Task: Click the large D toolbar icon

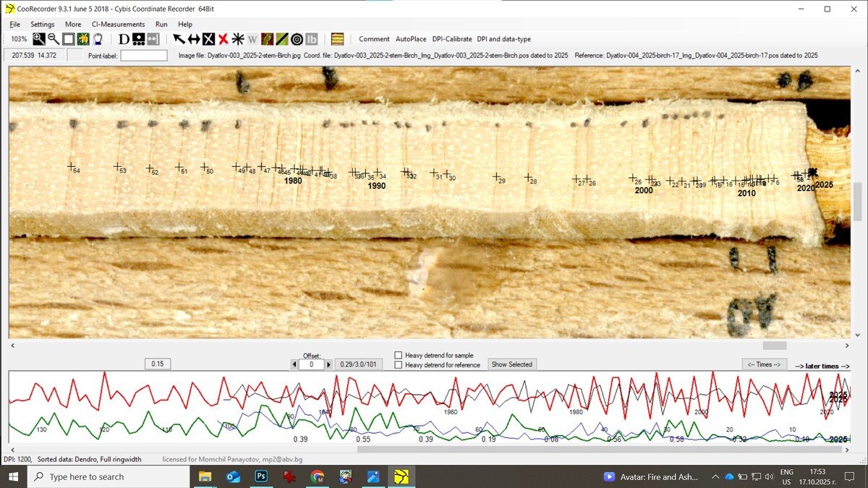Action: [x=123, y=39]
